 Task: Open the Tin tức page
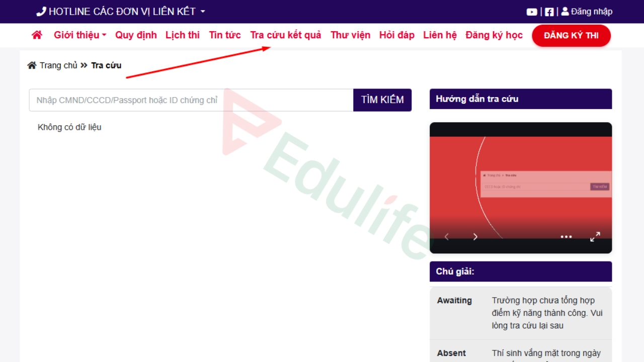pyautogui.click(x=225, y=35)
